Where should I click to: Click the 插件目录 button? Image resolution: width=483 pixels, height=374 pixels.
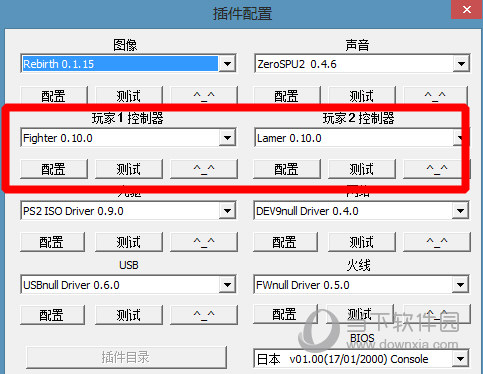click(126, 357)
